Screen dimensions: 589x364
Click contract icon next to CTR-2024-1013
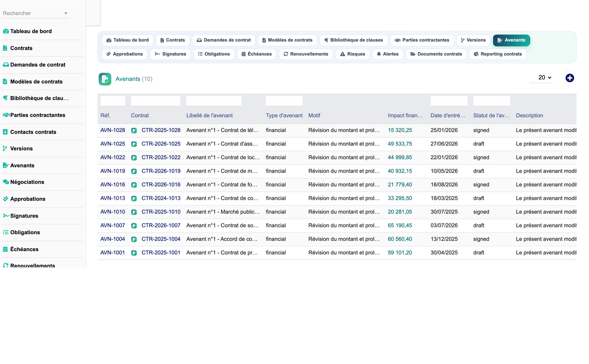(134, 198)
